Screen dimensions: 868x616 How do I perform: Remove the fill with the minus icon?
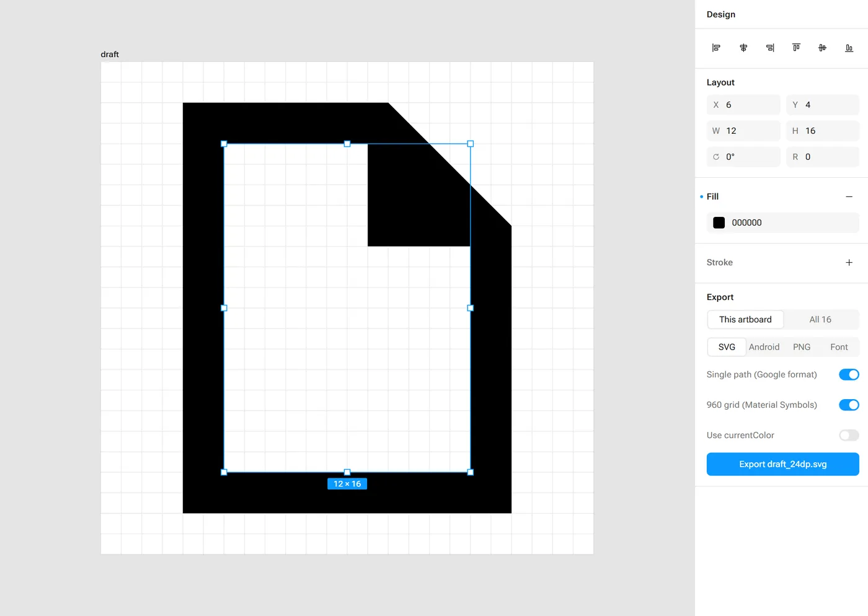(x=849, y=196)
